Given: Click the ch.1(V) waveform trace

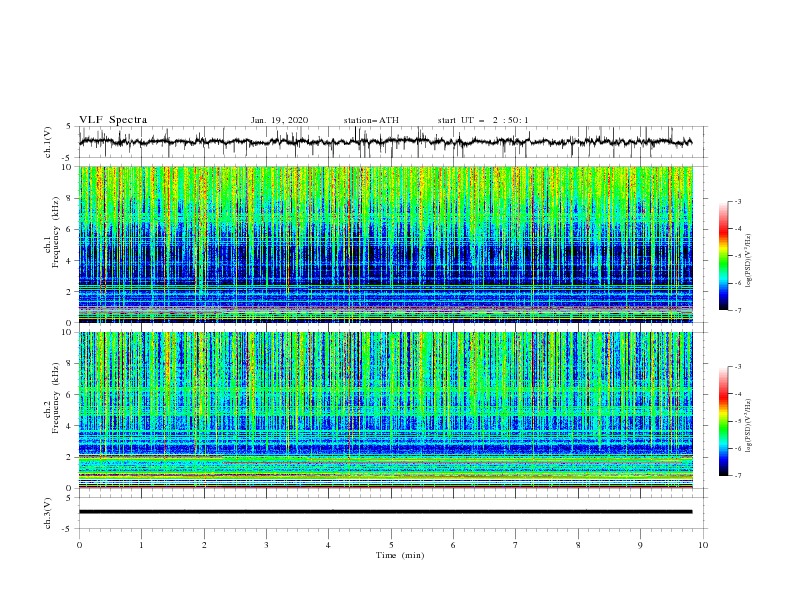Looking at the screenshot, I should click(385, 142).
